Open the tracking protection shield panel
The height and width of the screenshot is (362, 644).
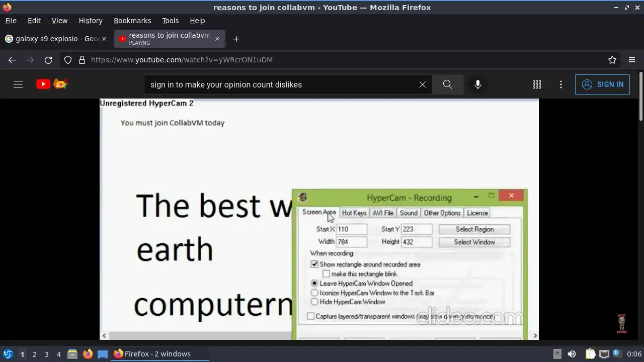pyautogui.click(x=68, y=60)
